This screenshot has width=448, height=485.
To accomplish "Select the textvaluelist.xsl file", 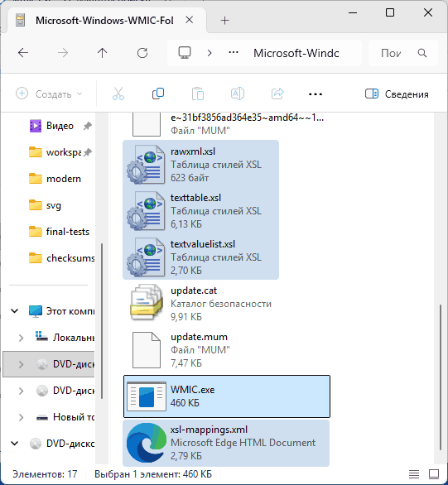I will (x=200, y=257).
